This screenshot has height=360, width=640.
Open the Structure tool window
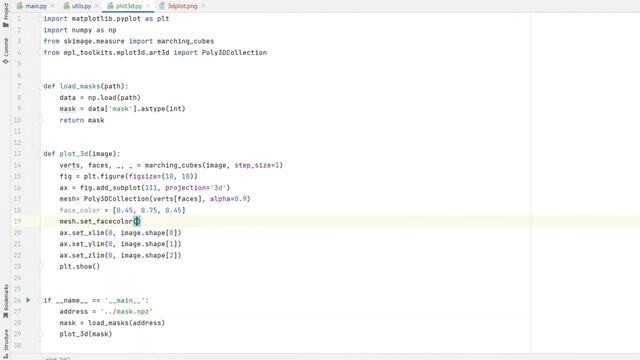[6, 344]
